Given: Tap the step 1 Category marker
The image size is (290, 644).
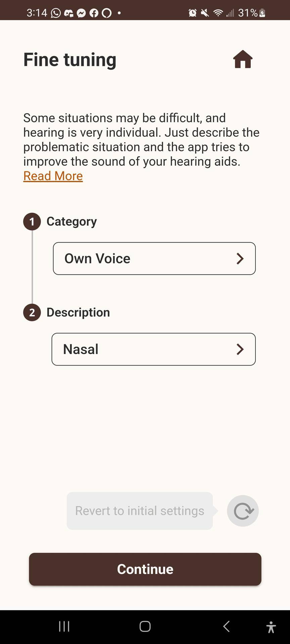Looking at the screenshot, I should point(32,221).
